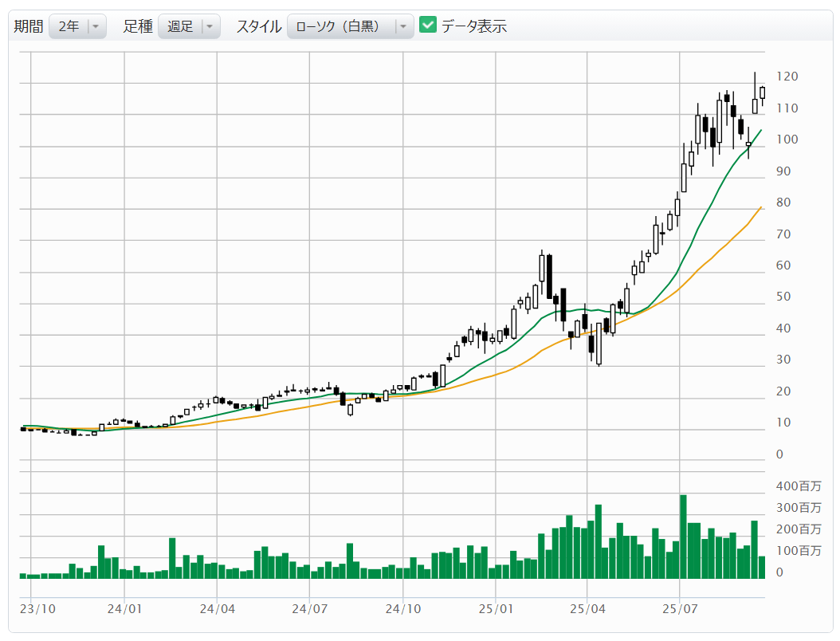This screenshot has height=641, width=840.
Task: Select the tallest green volume bar near 25/07
Action: (x=683, y=536)
